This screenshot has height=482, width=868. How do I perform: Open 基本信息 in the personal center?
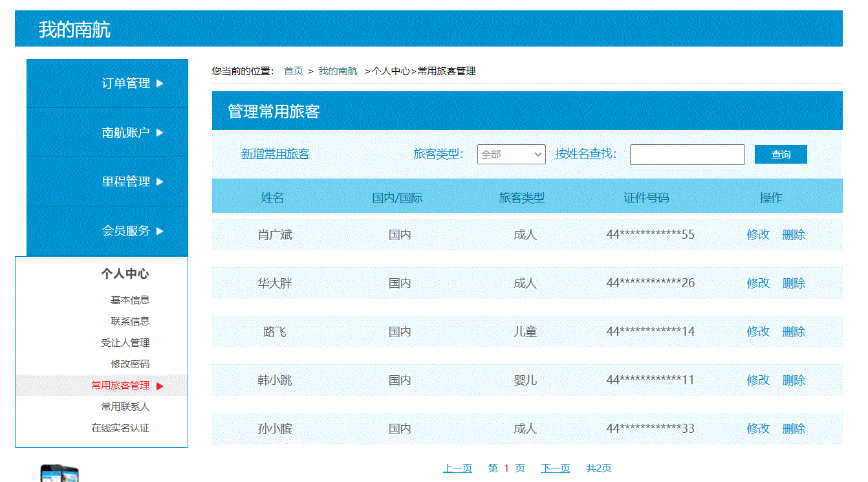coord(130,300)
